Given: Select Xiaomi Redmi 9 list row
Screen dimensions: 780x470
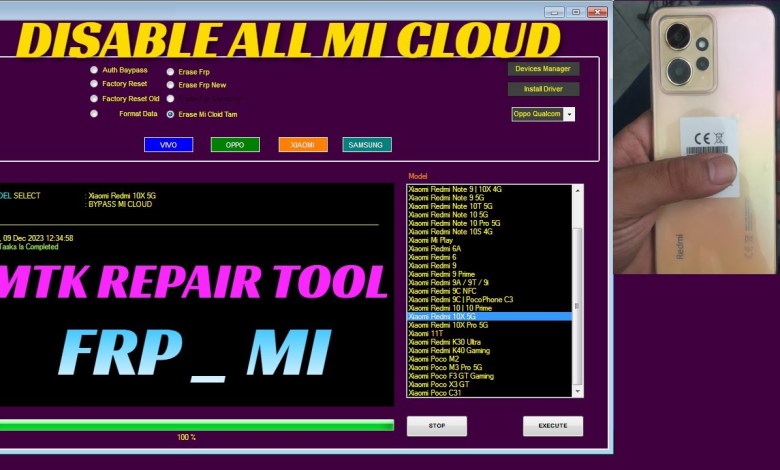Looking at the screenshot, I should coord(489,265).
